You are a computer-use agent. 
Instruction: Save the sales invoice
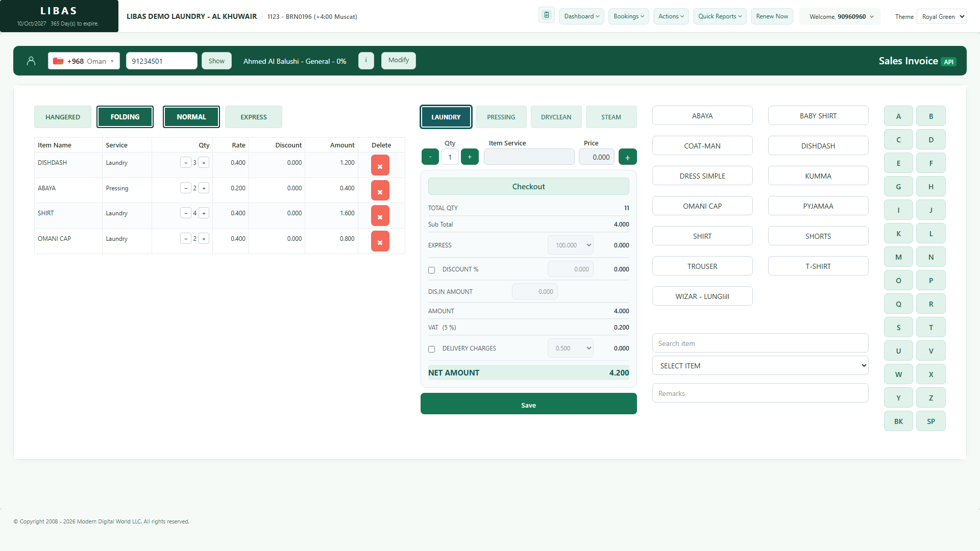528,404
